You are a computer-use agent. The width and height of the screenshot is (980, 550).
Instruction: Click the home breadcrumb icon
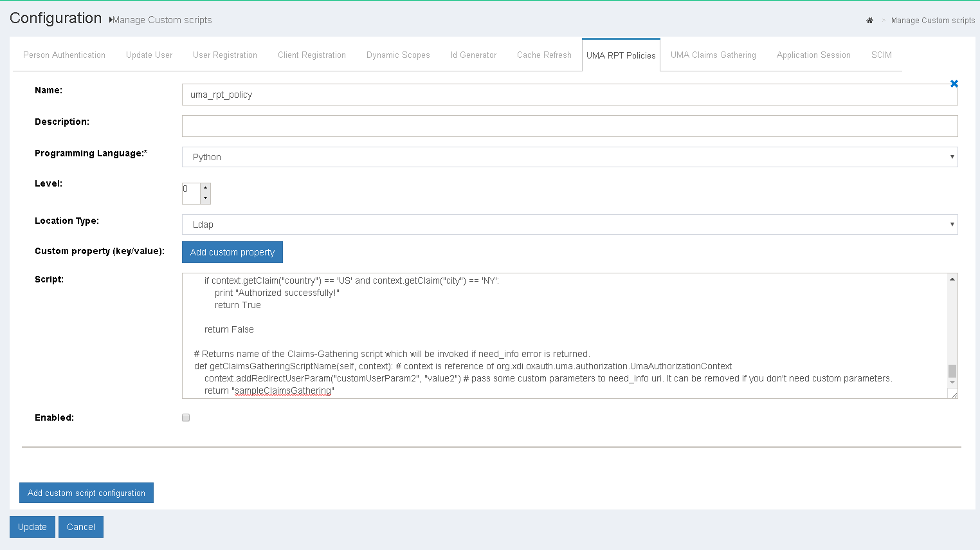[869, 20]
